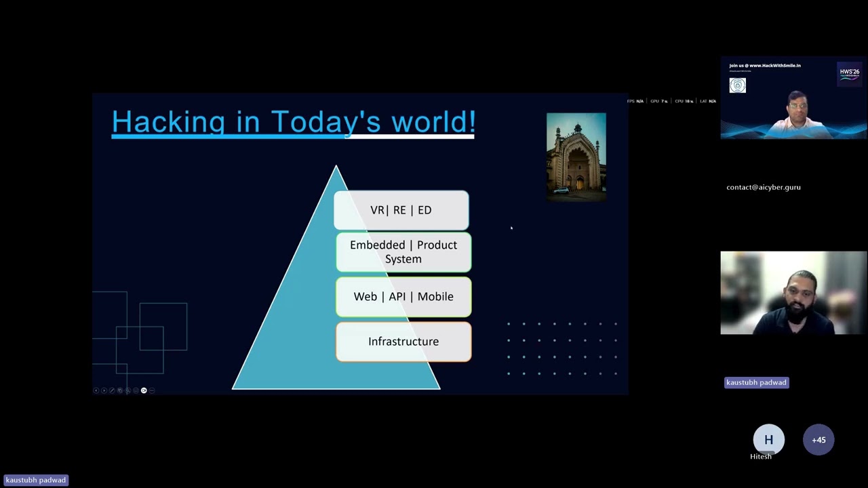
Task: Click the 'Hitesh' name label under avatar
Action: click(x=761, y=457)
